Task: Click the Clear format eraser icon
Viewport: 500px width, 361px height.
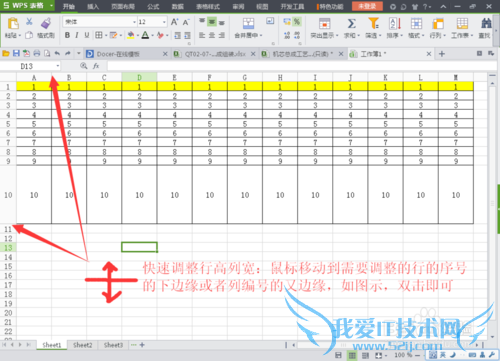Action: [160, 35]
